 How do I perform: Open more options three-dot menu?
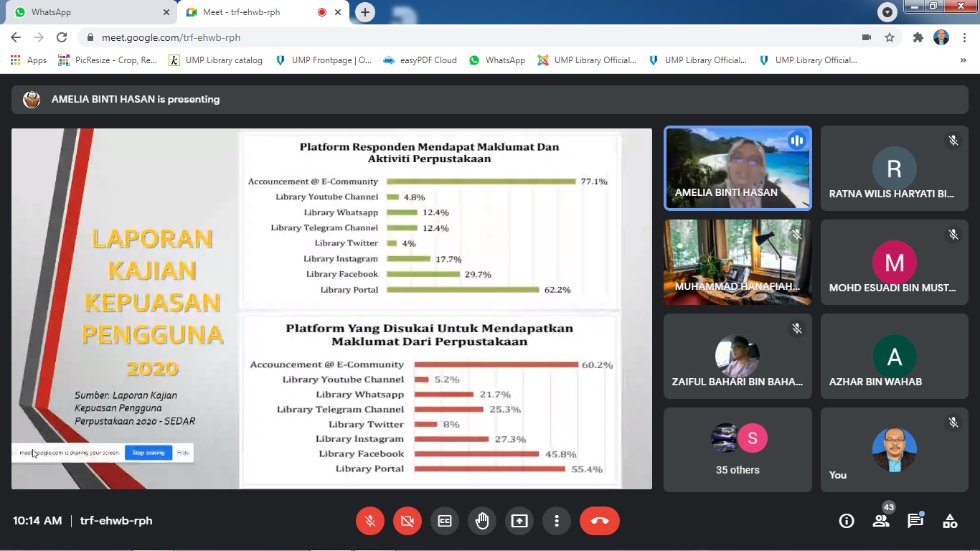[557, 521]
